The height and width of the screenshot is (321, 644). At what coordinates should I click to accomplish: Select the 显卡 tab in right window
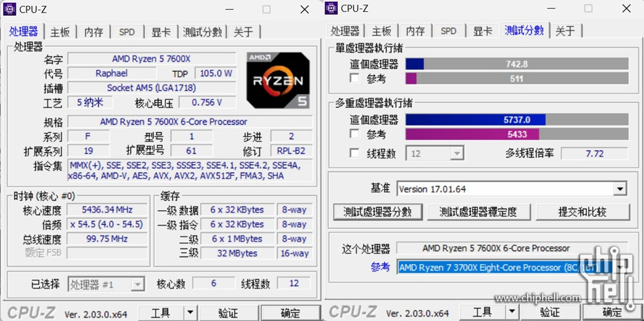(x=482, y=31)
